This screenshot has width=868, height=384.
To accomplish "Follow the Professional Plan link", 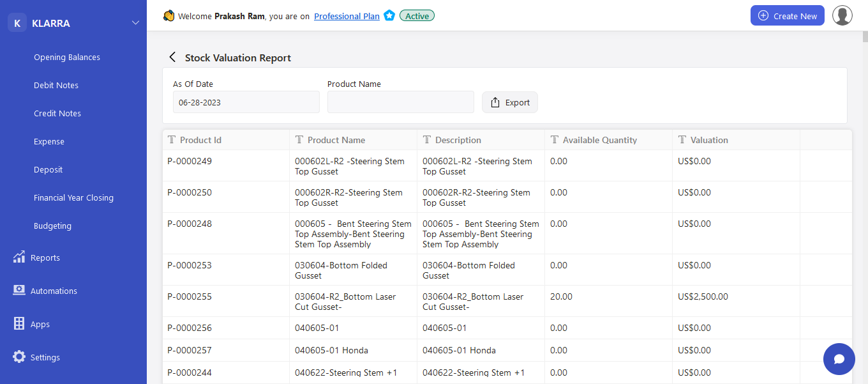I will point(347,16).
